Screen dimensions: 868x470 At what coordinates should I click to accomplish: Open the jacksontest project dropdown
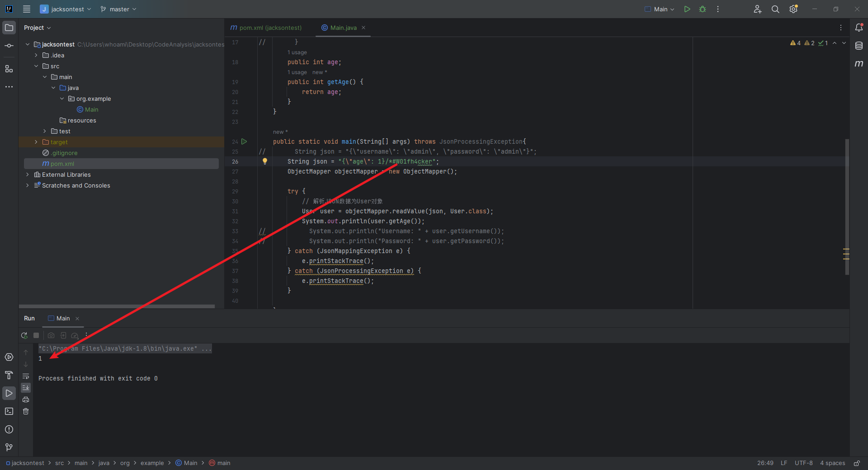[66, 9]
